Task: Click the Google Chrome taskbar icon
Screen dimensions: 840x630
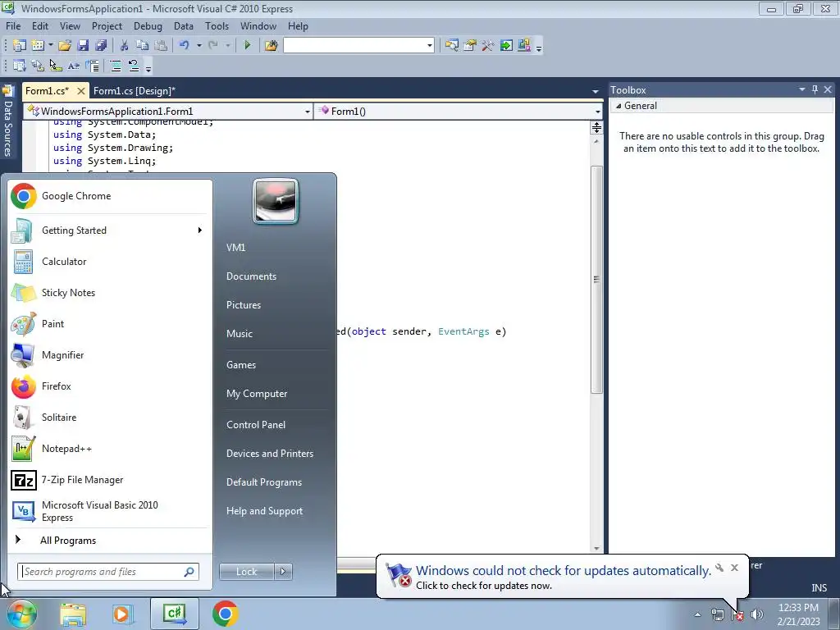Action: (225, 614)
